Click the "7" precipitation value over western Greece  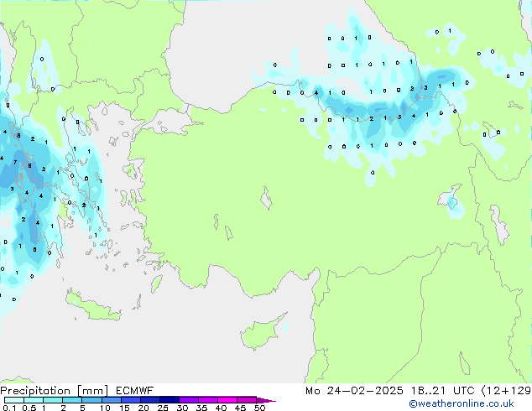point(15,163)
